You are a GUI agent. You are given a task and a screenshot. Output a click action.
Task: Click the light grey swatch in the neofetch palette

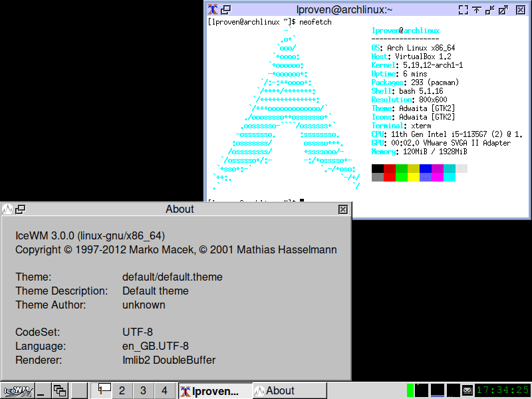coord(462,169)
